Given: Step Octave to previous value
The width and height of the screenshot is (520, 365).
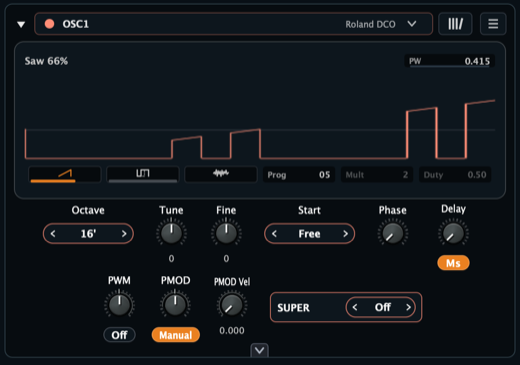Looking at the screenshot, I should [x=53, y=234].
